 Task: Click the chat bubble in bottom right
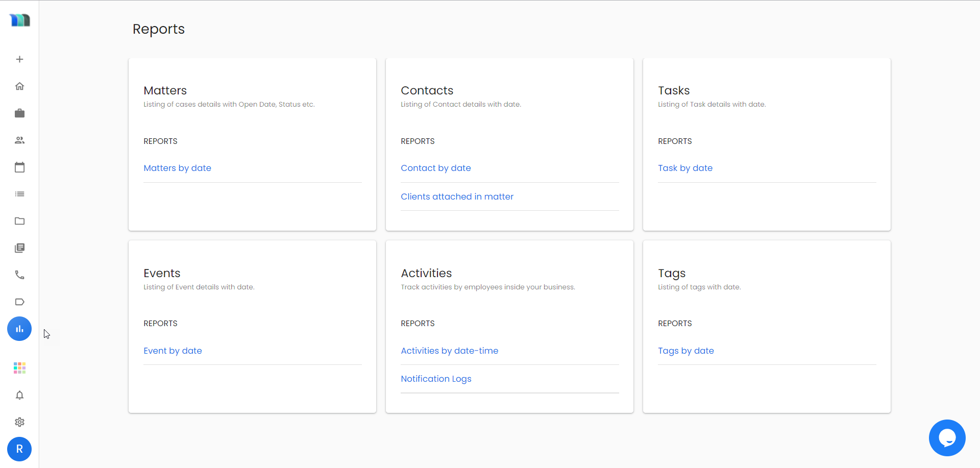[x=947, y=438]
